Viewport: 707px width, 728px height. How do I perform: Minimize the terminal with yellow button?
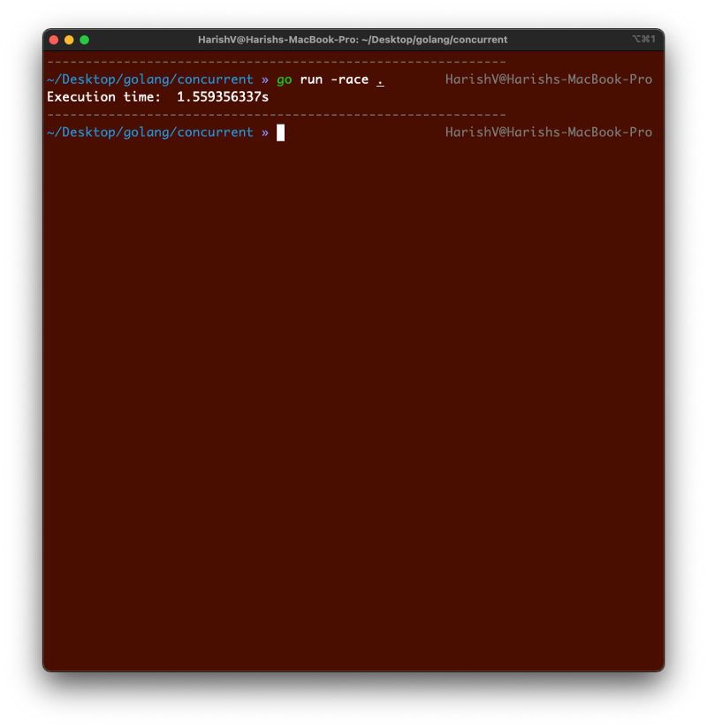(69, 40)
